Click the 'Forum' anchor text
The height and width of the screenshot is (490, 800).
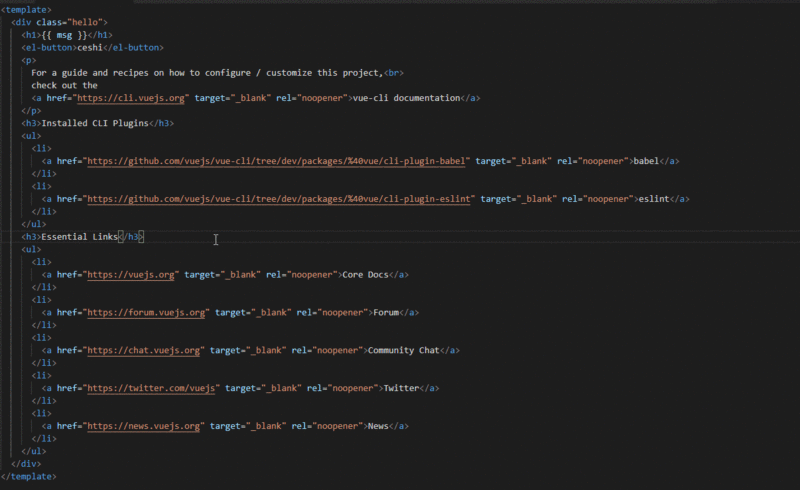click(x=386, y=312)
